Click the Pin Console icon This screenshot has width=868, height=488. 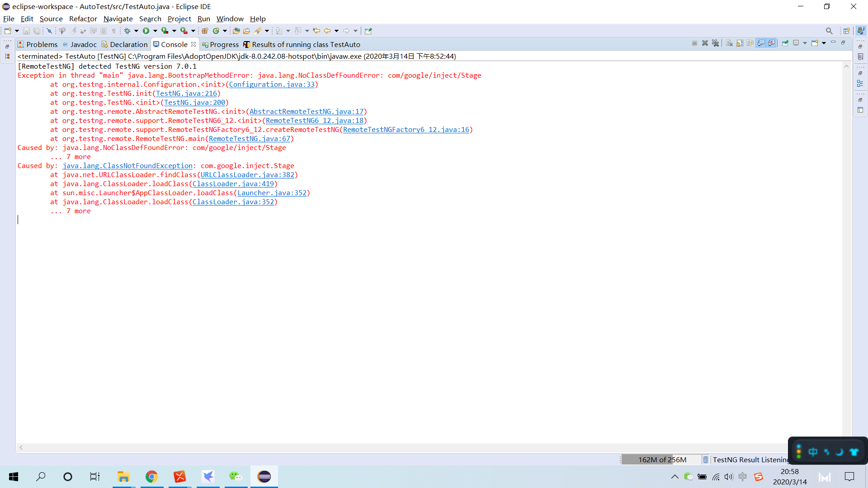click(x=785, y=43)
